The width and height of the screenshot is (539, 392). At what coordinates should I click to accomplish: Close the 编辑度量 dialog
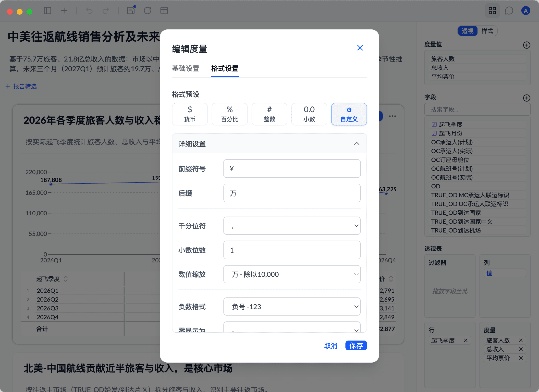coord(360,48)
